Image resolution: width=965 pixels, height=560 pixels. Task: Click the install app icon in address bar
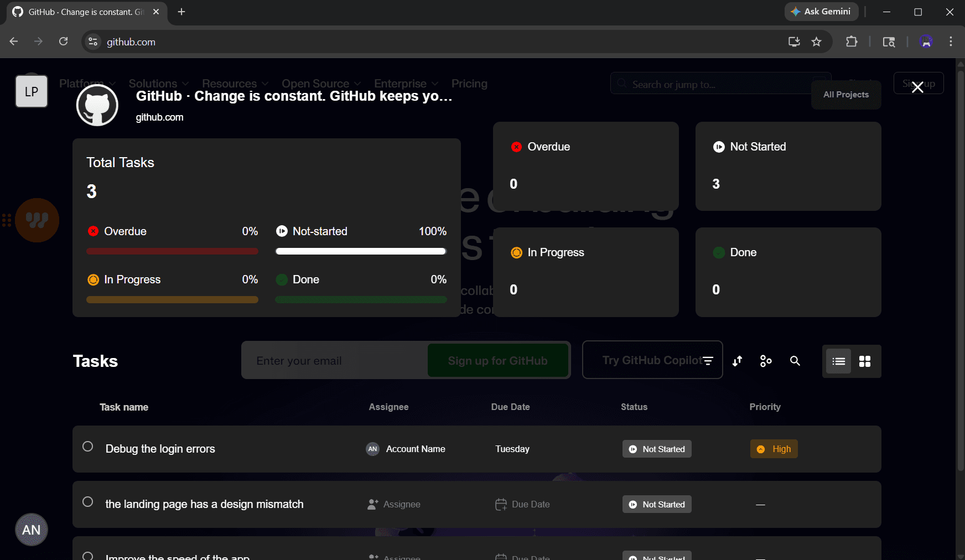coord(794,42)
